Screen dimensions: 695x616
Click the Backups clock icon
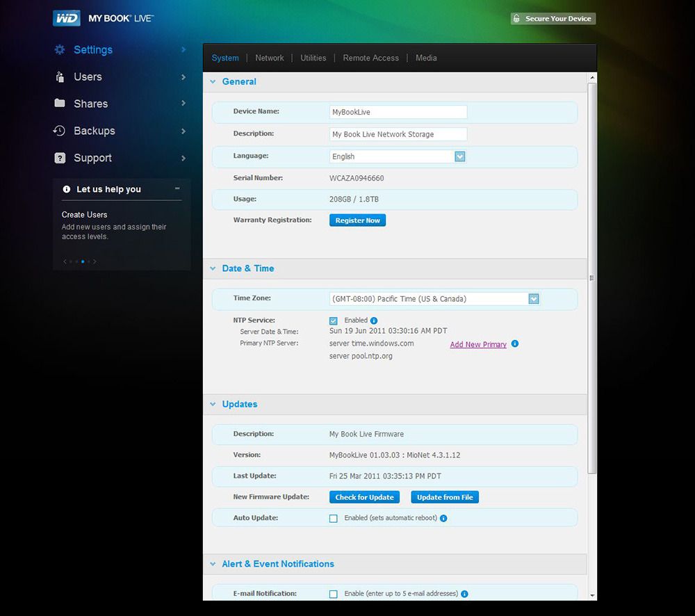click(59, 131)
